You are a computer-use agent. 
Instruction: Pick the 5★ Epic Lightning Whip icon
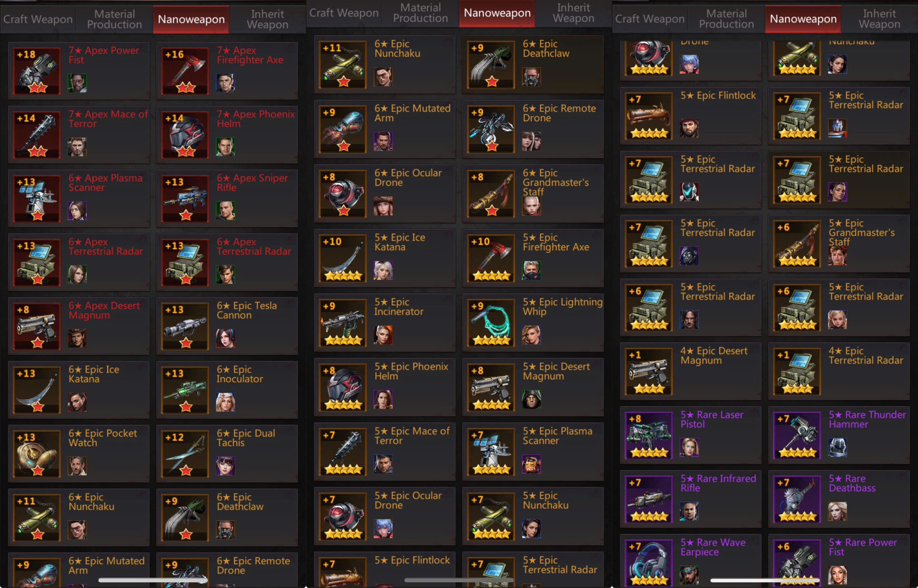coord(491,323)
